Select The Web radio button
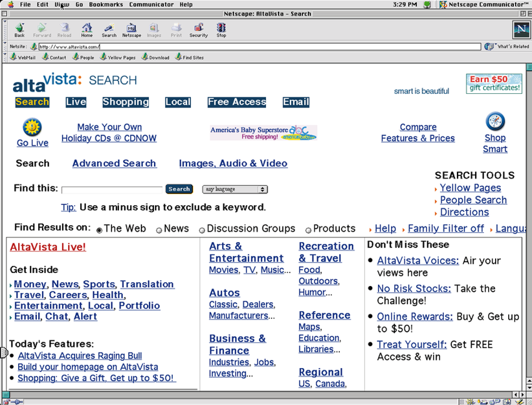The image size is (532, 405). (x=99, y=230)
